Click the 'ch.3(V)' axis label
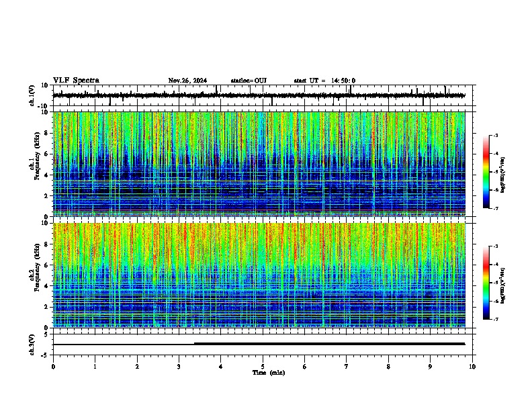 (32, 345)
